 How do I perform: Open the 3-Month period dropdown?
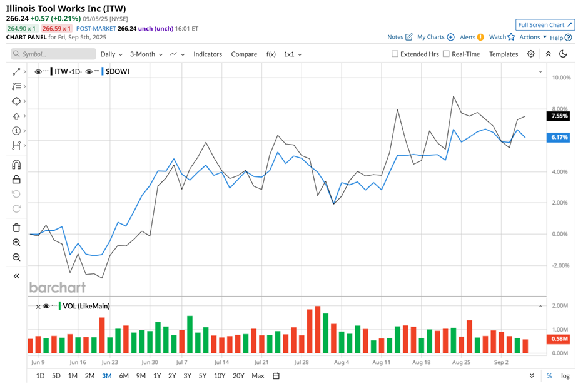[x=146, y=54]
